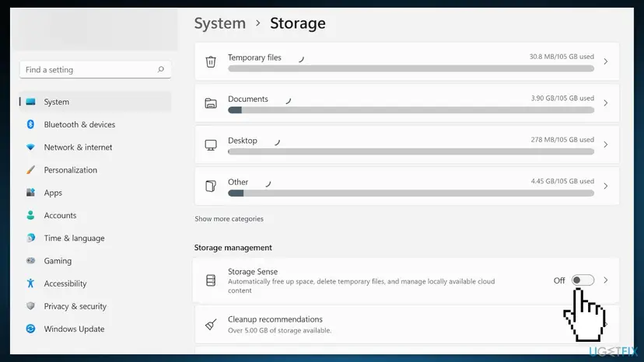Open Cleanup recommendations

(407, 324)
